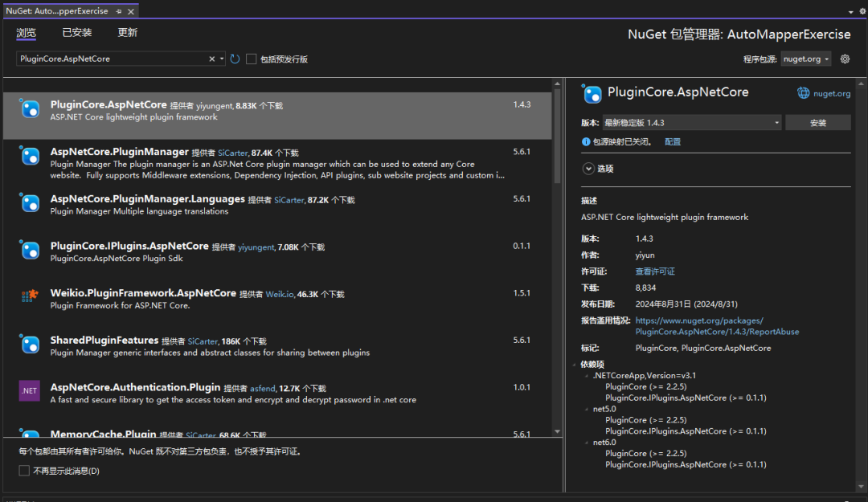This screenshot has width=868, height=502.
Task: Open the window options gear at top right
Action: point(862,11)
